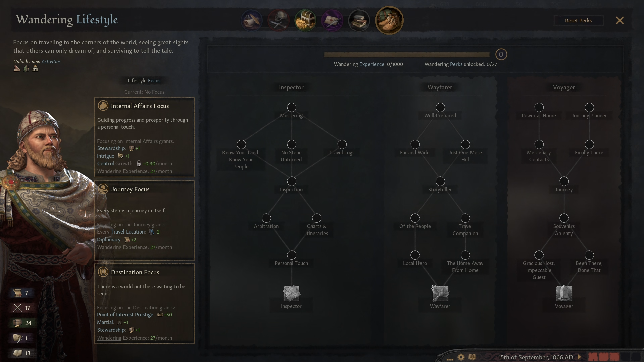
Task: Follow the Activities link under Unlocks new
Action: [x=51, y=62]
